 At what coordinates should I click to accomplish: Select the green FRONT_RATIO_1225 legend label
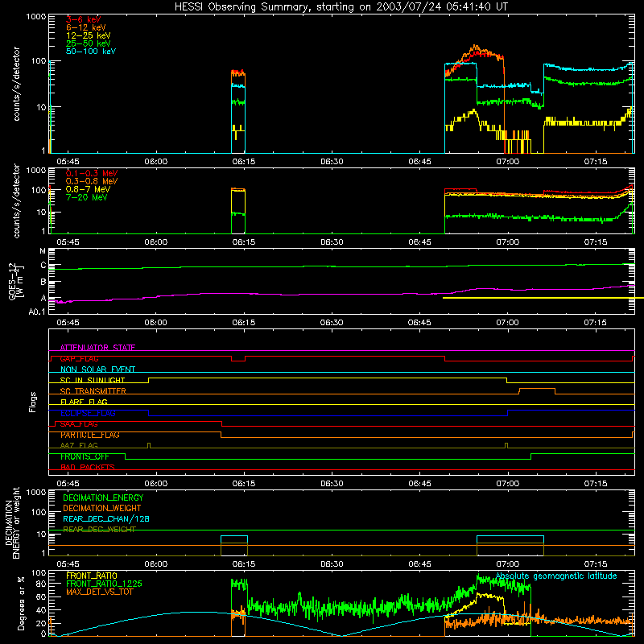pyautogui.click(x=104, y=584)
